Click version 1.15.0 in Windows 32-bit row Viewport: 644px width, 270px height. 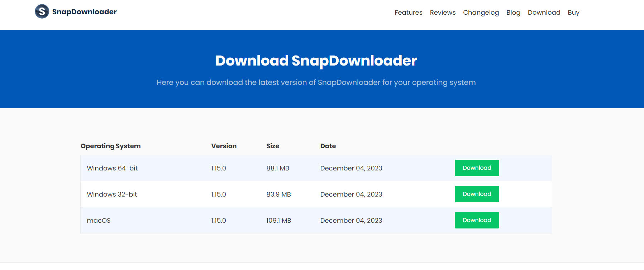coord(219,194)
